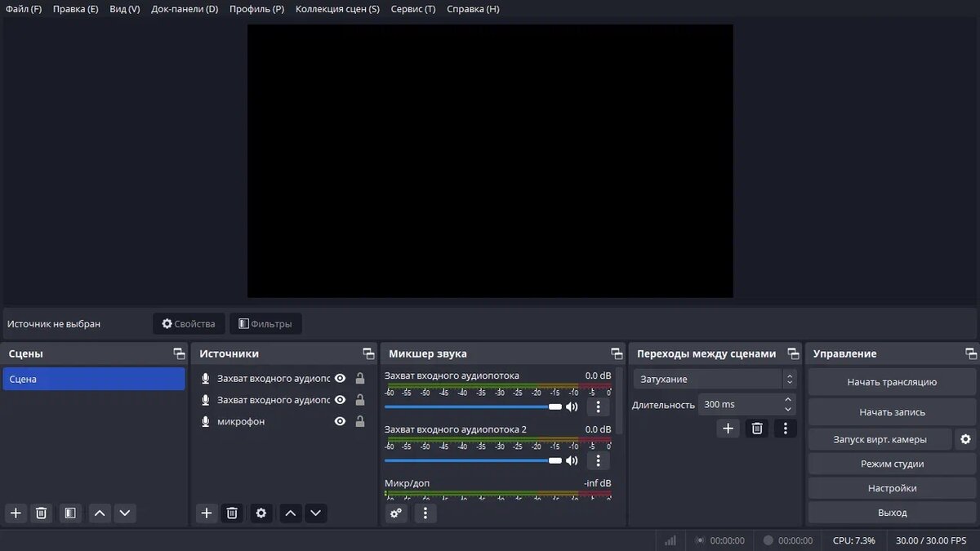Hide first Захват входного аудиопотока source
The image size is (980, 551).
pos(340,378)
